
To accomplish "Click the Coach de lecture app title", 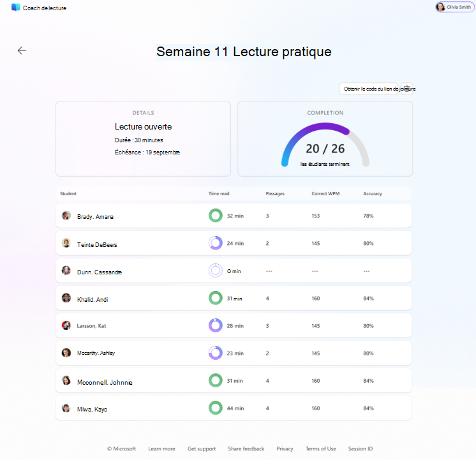I will click(x=45, y=8).
